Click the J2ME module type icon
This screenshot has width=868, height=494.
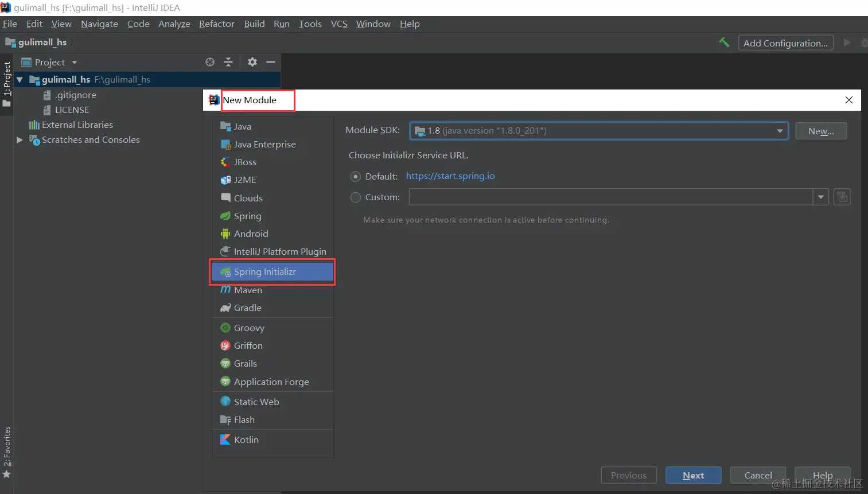pyautogui.click(x=225, y=180)
